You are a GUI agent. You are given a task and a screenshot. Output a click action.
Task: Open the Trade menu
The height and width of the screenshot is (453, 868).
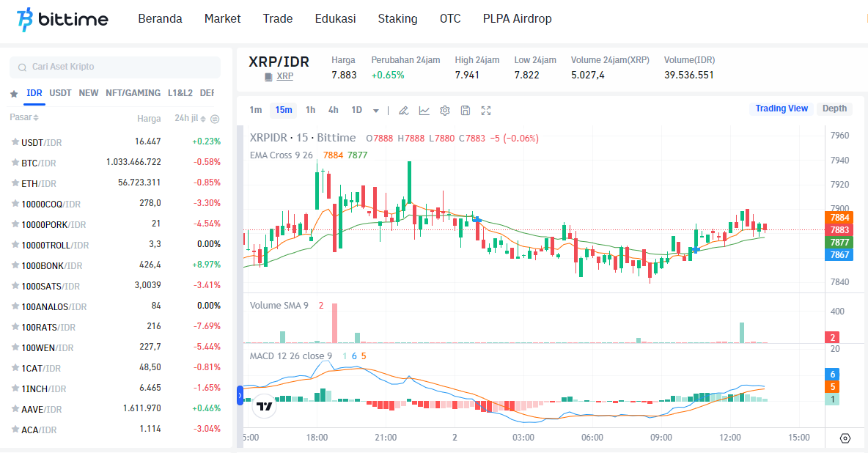tap(278, 19)
